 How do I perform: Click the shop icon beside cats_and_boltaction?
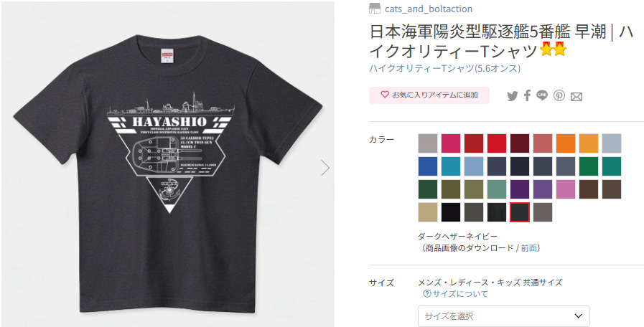pos(374,9)
